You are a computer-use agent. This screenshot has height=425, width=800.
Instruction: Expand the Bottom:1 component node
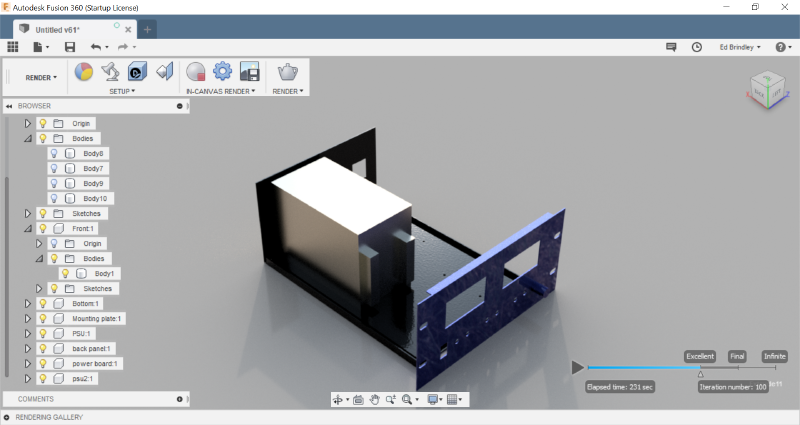28,303
